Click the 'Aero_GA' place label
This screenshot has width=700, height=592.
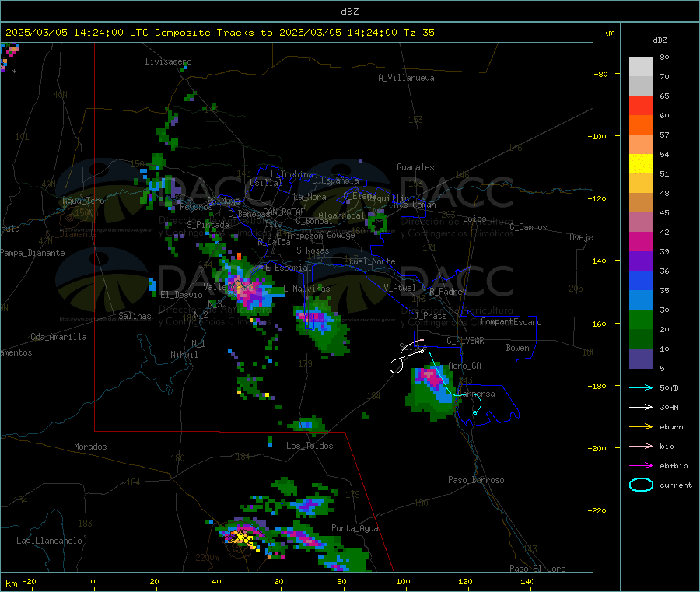[465, 366]
